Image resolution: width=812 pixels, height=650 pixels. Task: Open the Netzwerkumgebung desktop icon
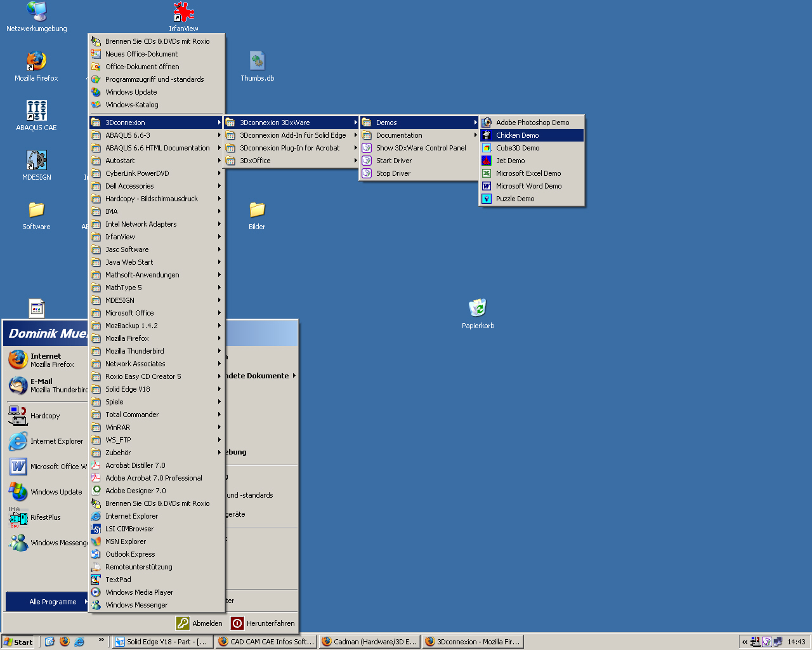(37, 17)
